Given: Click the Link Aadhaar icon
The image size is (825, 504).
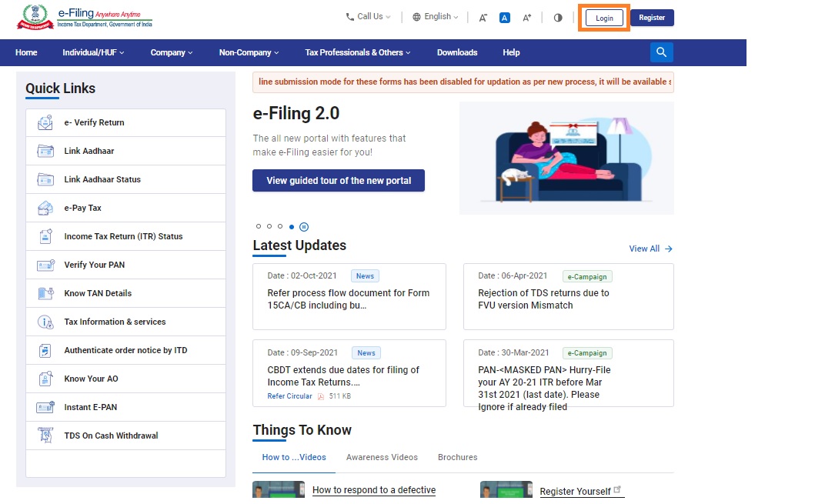Looking at the screenshot, I should pos(45,151).
